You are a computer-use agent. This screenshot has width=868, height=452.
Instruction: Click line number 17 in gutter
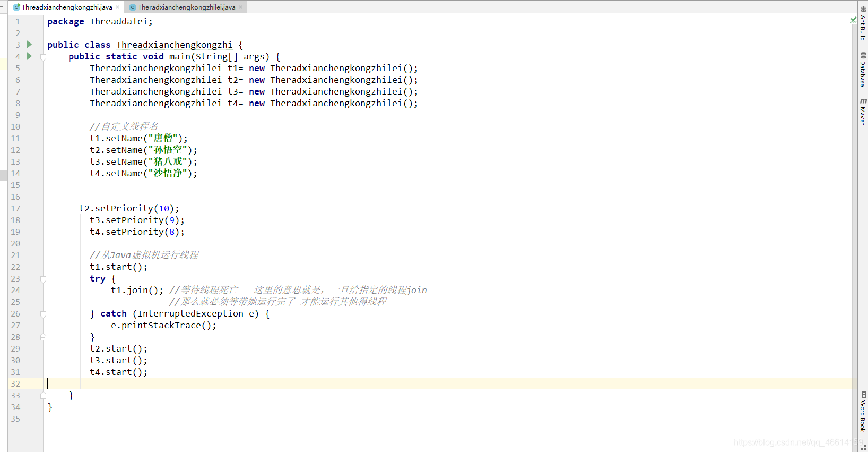click(x=15, y=208)
